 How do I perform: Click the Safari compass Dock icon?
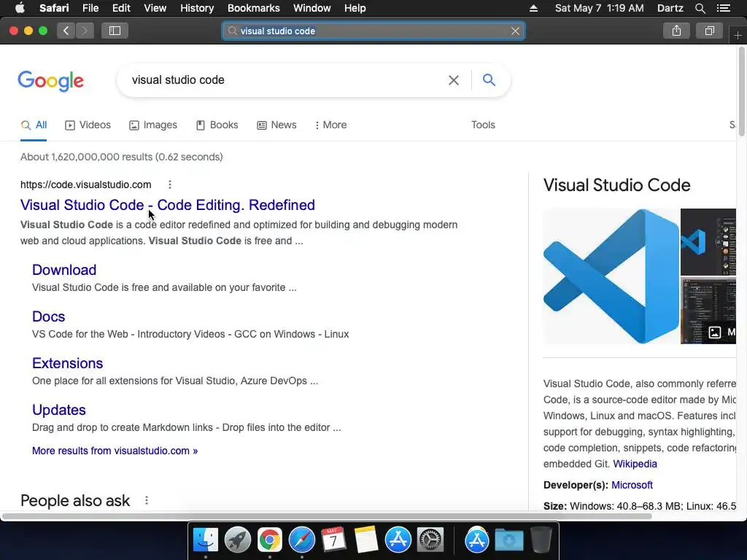point(301,540)
